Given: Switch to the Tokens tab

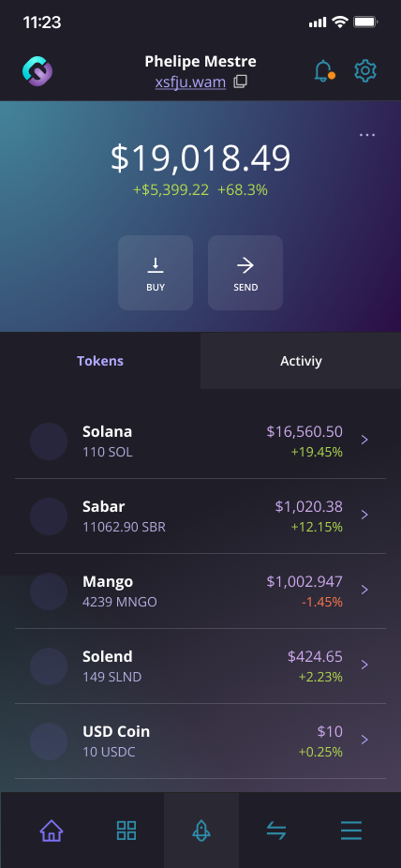Looking at the screenshot, I should pos(100,361).
